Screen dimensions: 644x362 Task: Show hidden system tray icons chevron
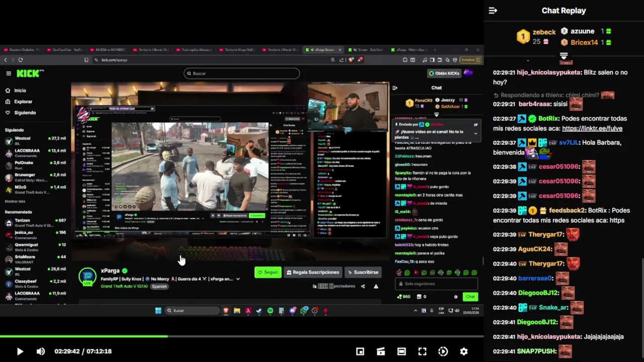point(416,311)
